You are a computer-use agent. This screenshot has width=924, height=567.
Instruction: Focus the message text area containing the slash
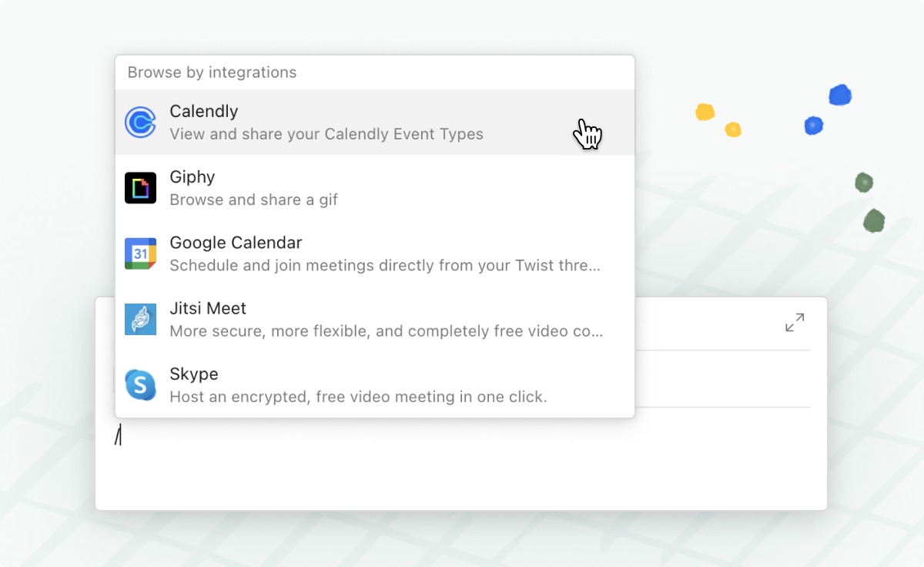[460, 458]
